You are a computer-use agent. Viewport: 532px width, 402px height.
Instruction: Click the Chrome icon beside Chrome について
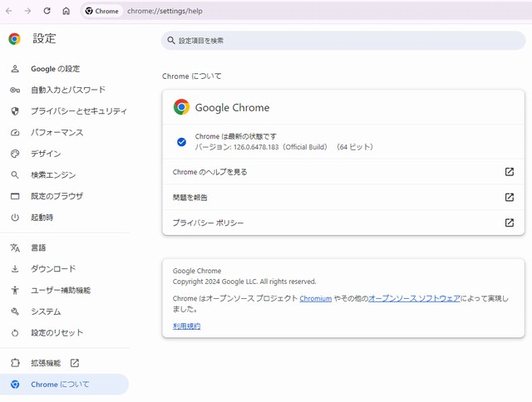tap(15, 385)
